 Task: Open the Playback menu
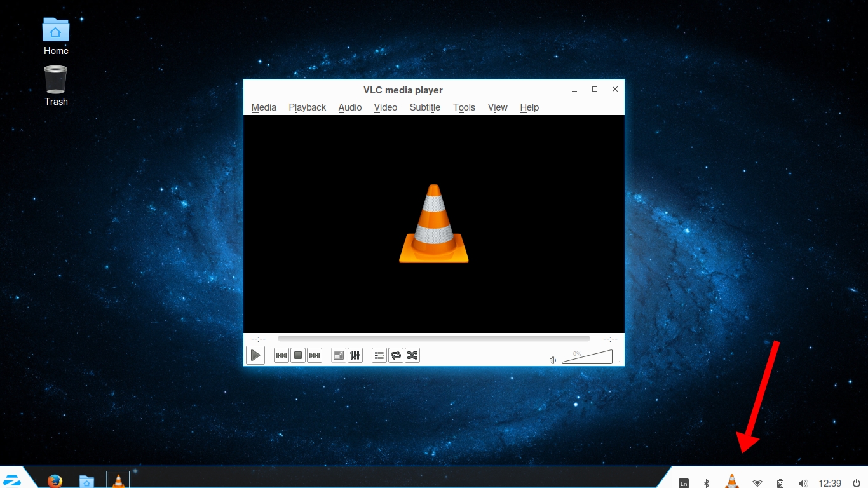pyautogui.click(x=307, y=107)
